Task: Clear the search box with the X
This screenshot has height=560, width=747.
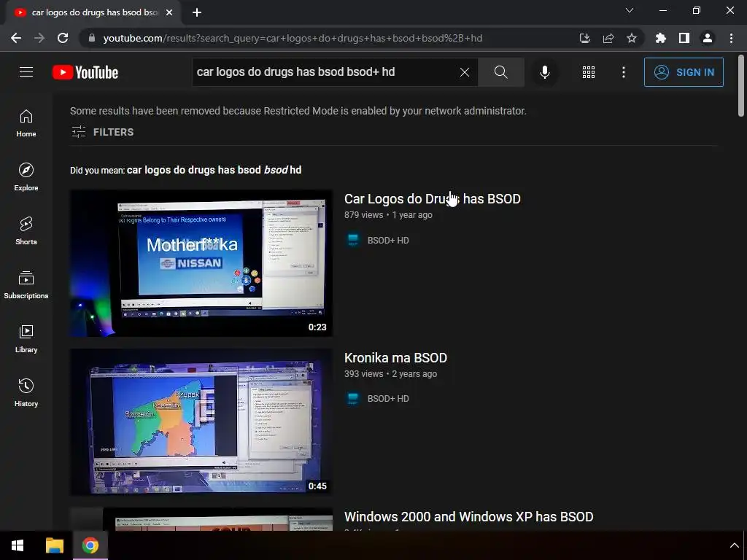Action: (465, 72)
